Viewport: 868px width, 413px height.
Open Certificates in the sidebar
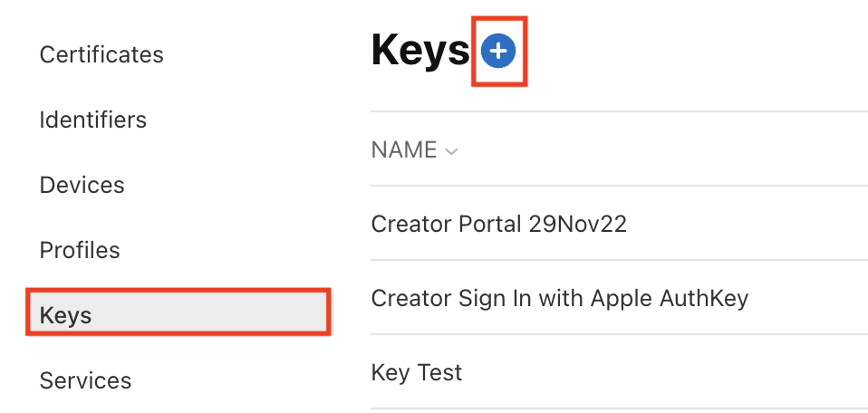pos(101,54)
